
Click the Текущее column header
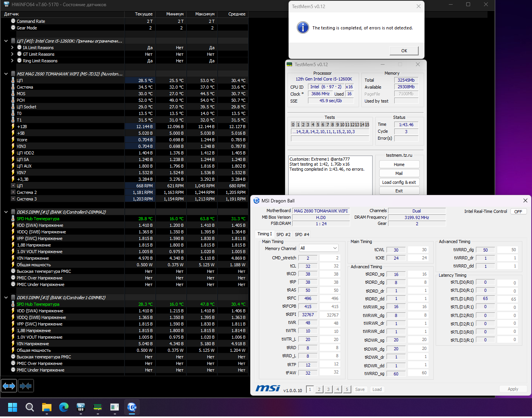pos(140,14)
